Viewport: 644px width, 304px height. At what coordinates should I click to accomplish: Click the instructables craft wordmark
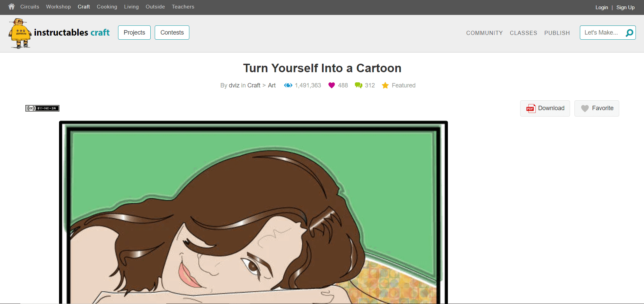(72, 33)
